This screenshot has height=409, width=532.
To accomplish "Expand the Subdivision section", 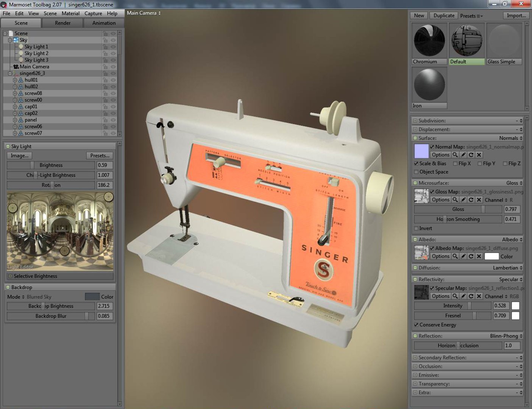I will [x=415, y=121].
